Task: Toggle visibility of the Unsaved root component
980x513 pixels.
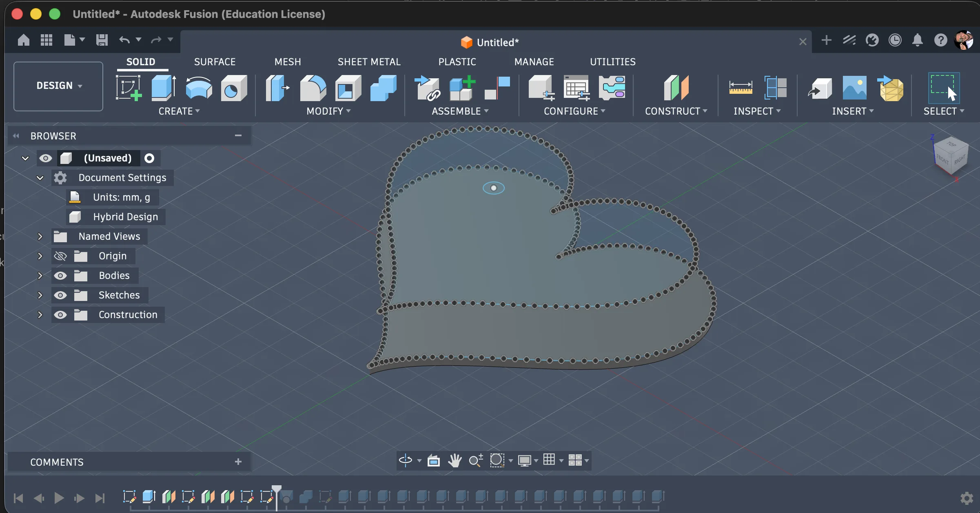Action: point(46,158)
